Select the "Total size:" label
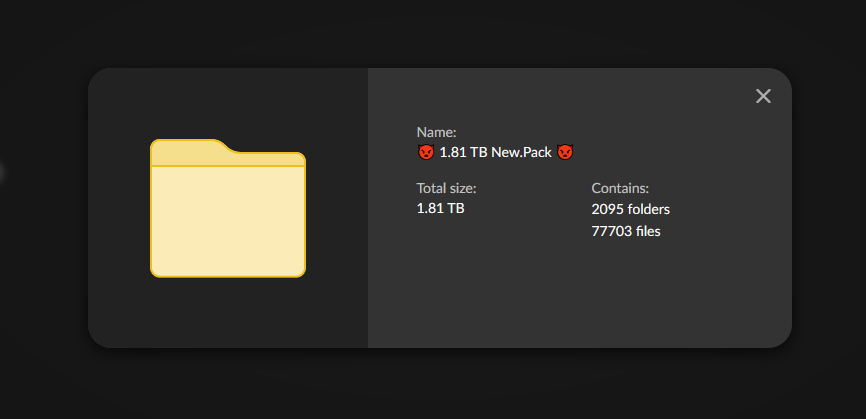Screen dimensions: 866x419 446,188
